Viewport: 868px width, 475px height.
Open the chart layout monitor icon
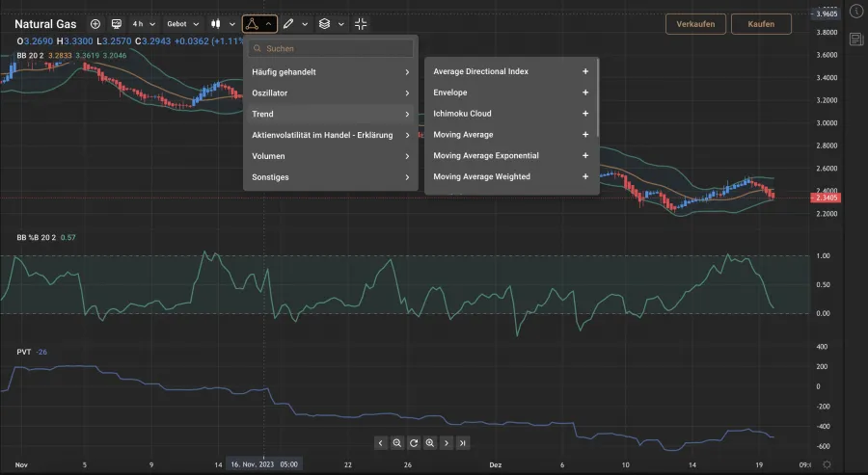point(117,24)
